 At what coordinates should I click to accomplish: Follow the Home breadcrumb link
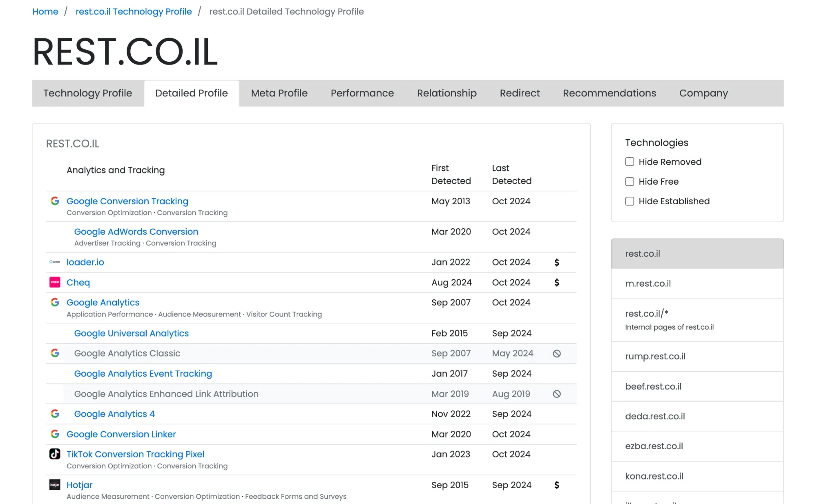click(45, 11)
